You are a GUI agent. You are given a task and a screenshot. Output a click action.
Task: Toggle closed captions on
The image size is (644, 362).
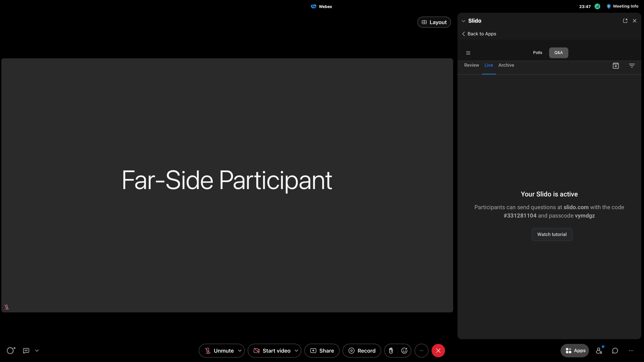coord(26,350)
